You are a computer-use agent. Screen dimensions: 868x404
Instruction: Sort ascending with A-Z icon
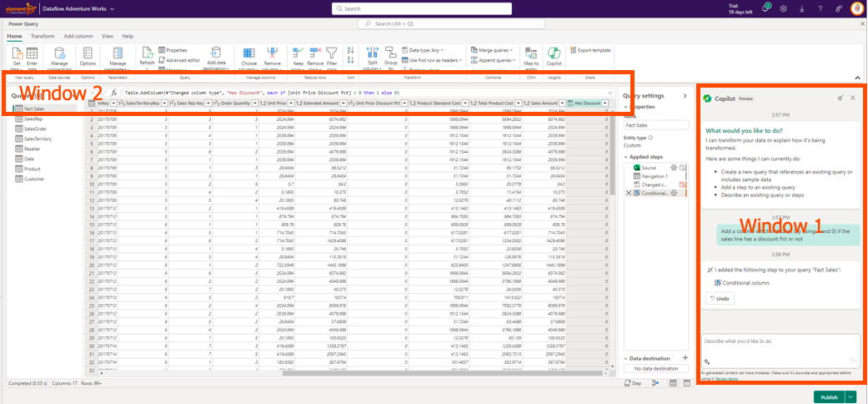coord(350,50)
